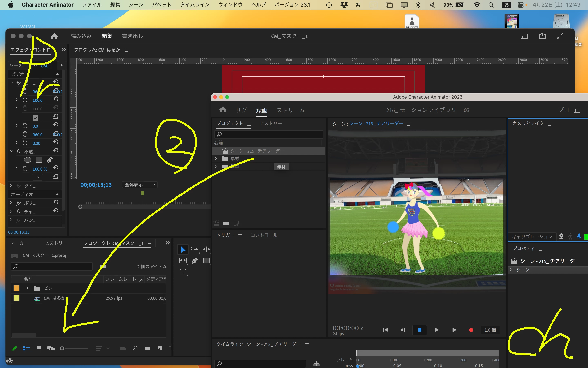Click the ellipse mask icon under opacity
The width and height of the screenshot is (588, 368).
(28, 160)
